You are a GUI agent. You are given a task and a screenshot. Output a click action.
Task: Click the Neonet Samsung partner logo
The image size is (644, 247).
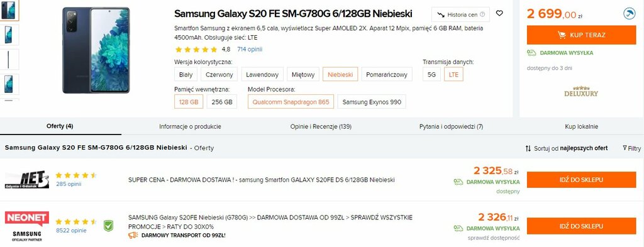tap(27, 226)
